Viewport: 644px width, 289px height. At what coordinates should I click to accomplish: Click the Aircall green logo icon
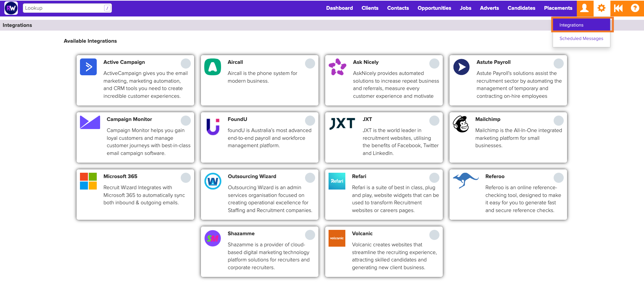[213, 67]
